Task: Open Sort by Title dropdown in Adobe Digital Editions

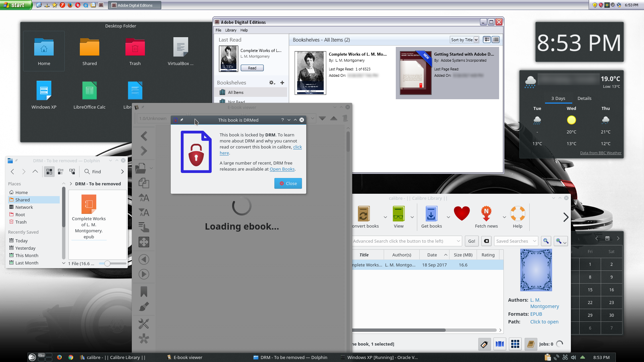Action: 464,40
